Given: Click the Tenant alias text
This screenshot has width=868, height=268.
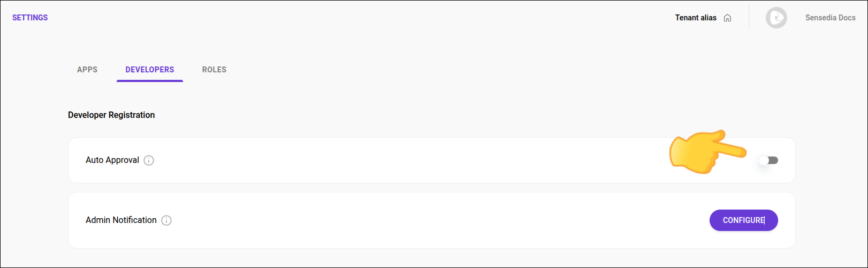Looking at the screenshot, I should pos(695,18).
